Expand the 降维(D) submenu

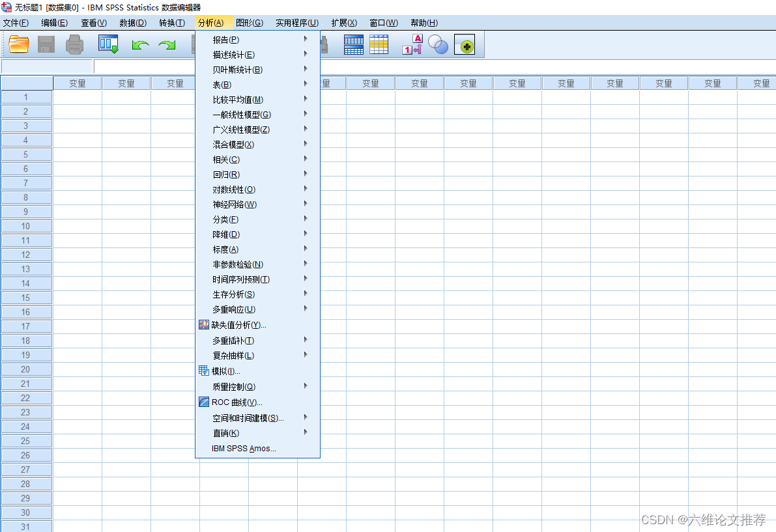point(258,234)
